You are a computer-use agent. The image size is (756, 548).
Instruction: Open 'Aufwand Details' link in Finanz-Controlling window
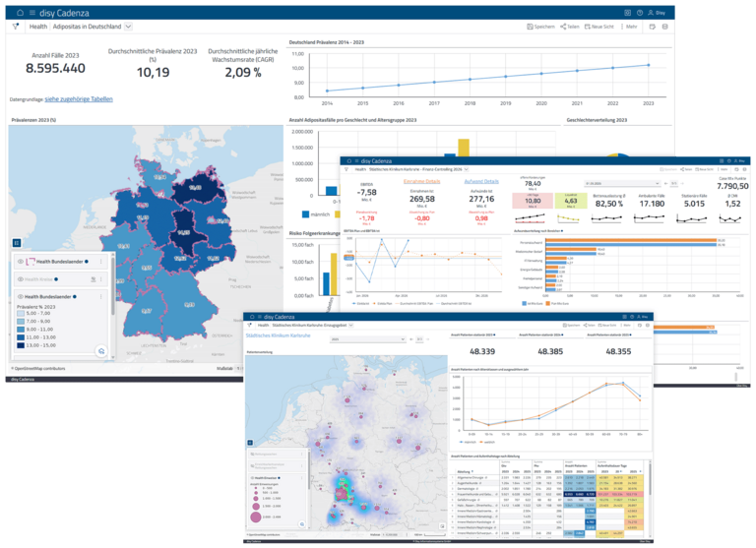point(481,181)
